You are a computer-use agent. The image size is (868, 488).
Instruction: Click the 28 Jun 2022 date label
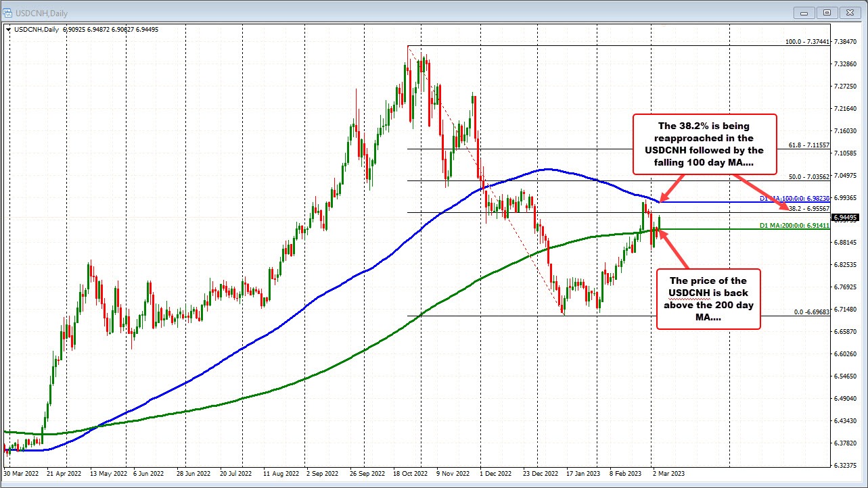pos(193,474)
